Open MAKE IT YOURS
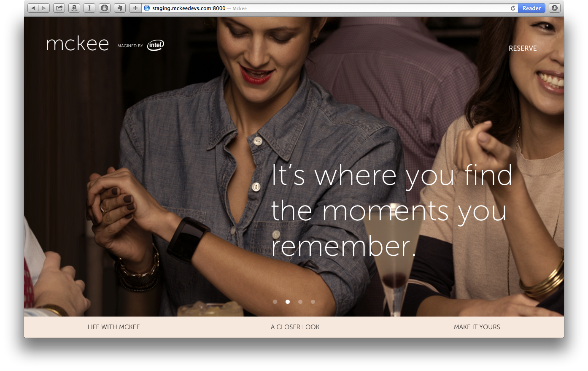 click(477, 327)
